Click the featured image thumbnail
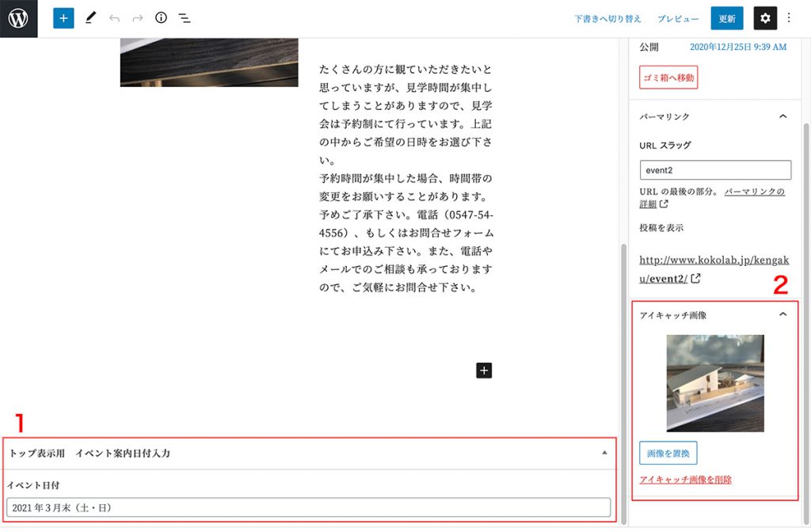Viewport: 811px width, 532px height. click(715, 383)
